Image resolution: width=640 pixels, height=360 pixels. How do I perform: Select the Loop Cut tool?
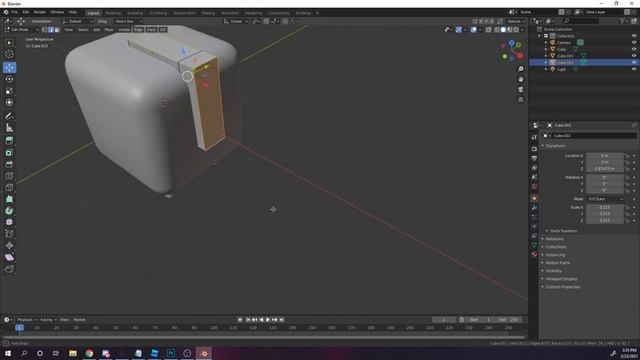pos(9,176)
